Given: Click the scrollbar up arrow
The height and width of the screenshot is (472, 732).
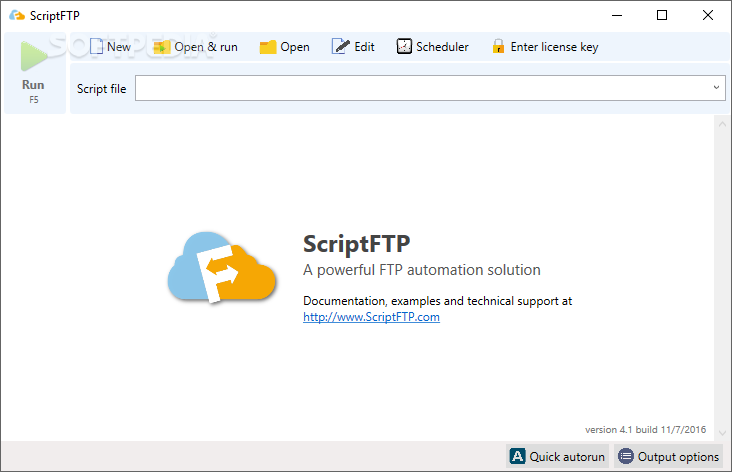Looking at the screenshot, I should tap(722, 124).
